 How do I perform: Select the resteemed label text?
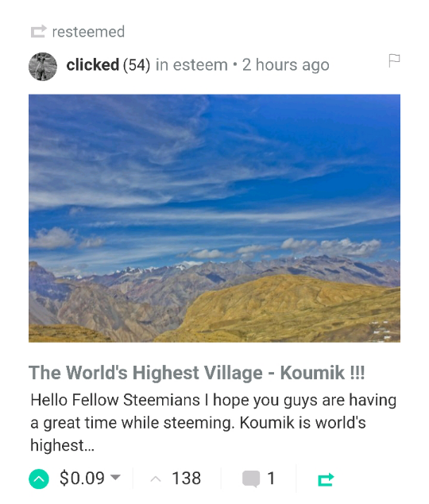click(88, 32)
